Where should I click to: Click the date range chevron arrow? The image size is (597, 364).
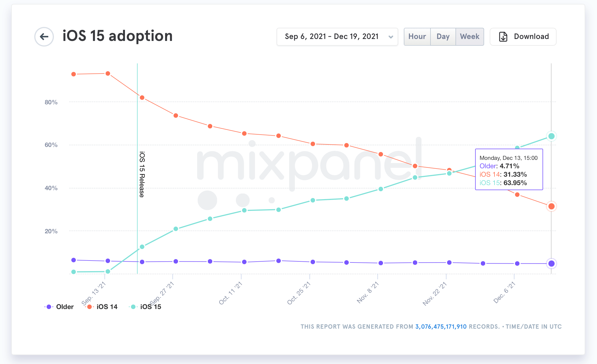[x=391, y=37]
